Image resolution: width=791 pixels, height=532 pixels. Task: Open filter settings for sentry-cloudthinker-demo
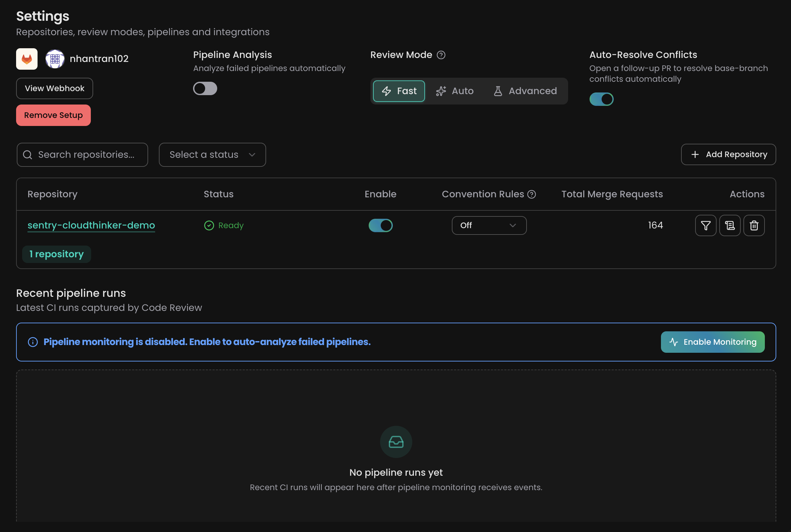point(706,225)
